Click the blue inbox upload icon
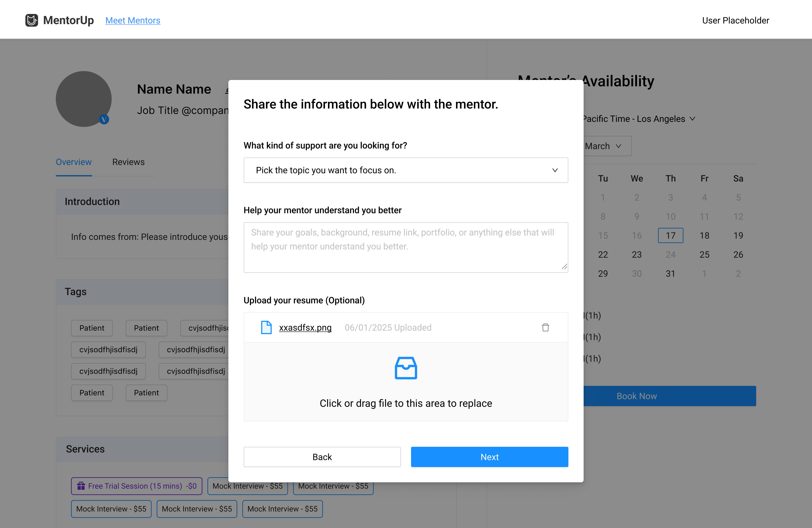Viewport: 812px width, 528px height. click(x=406, y=368)
